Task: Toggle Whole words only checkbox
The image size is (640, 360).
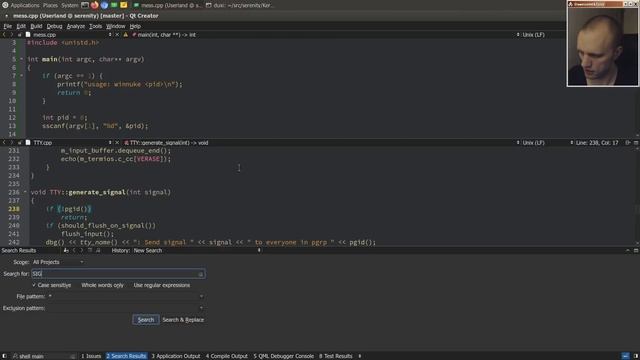Action: click(102, 285)
